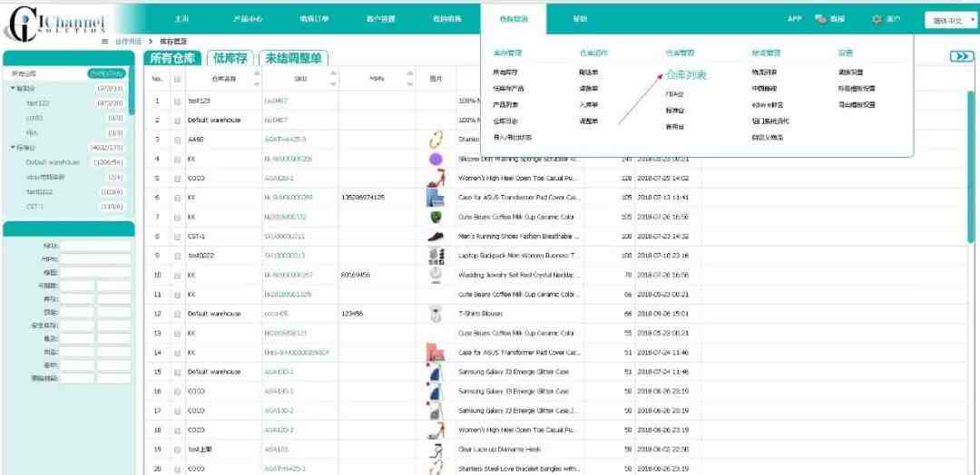Check the checkbox for row 1 test123
Screen dimensions: 980x475
point(178,101)
